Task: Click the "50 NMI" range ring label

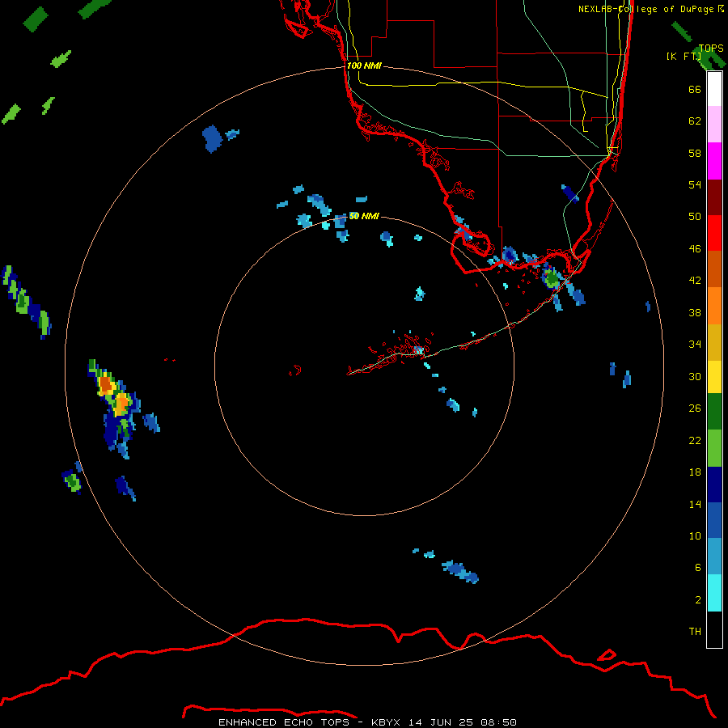Action: pos(364,216)
